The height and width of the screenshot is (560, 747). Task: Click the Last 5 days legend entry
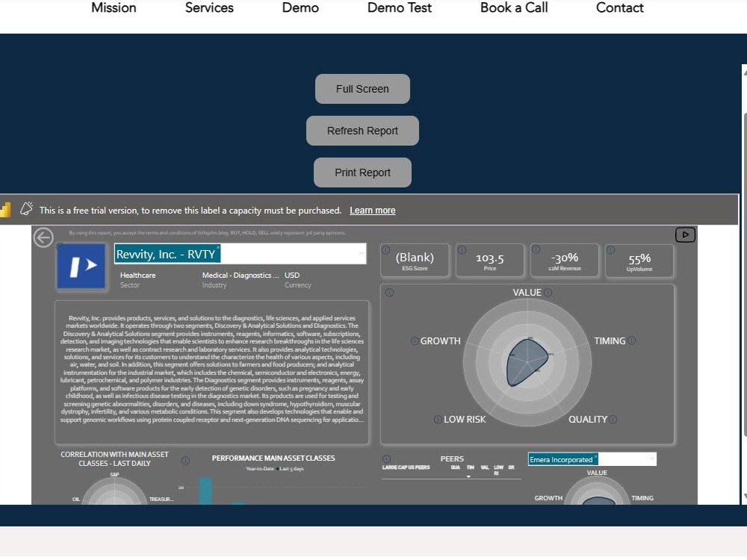pyautogui.click(x=290, y=469)
